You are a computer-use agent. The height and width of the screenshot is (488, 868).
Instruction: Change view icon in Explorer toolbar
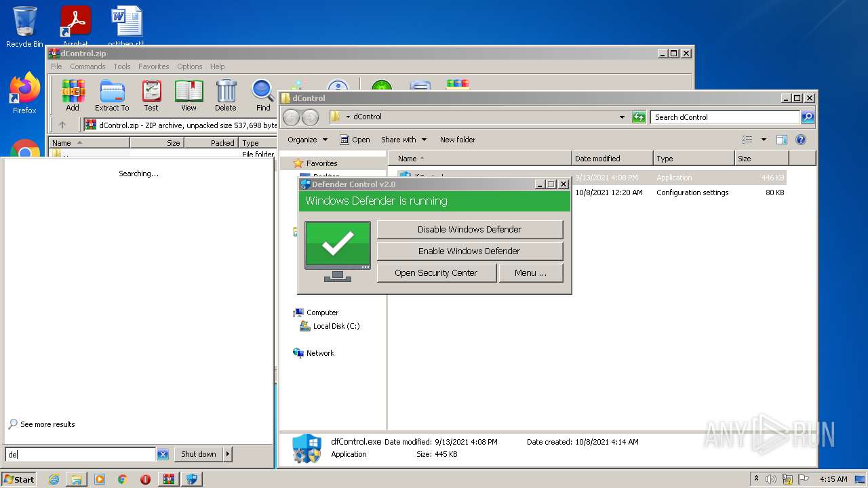pyautogui.click(x=747, y=140)
